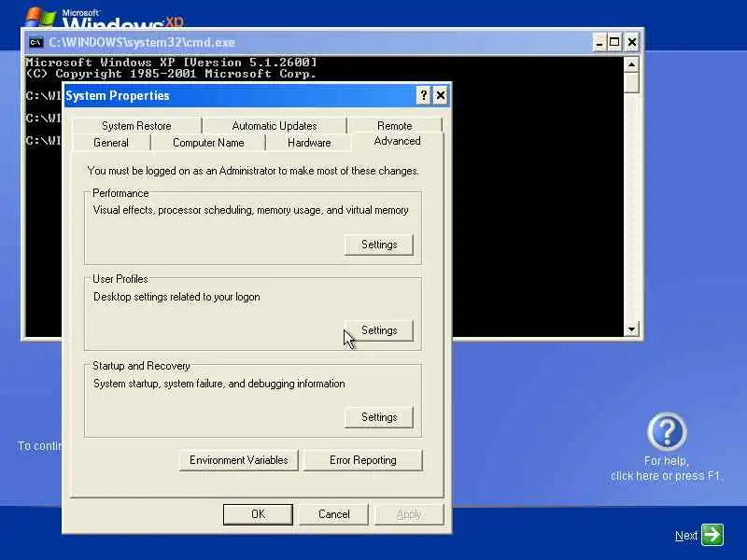Click the 'Desktop settings related to your logon' text
The image size is (747, 560).
(x=176, y=297)
